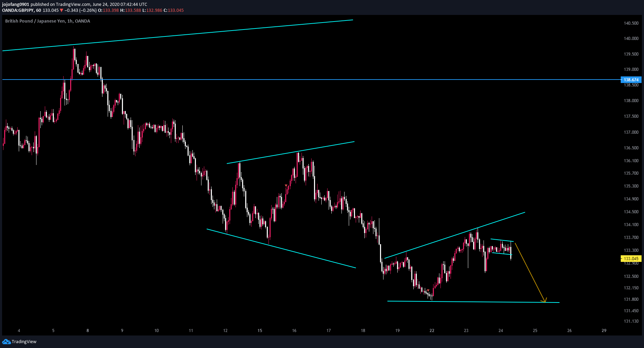Click the symbol text OANDA:GBPJPY, 60
Screen dimensions: 644x348
coord(22,10)
